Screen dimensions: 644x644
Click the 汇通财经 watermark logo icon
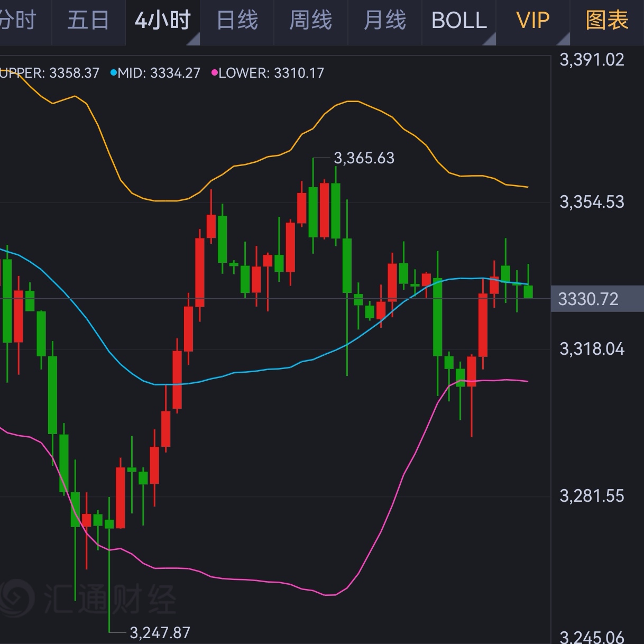tap(16, 598)
